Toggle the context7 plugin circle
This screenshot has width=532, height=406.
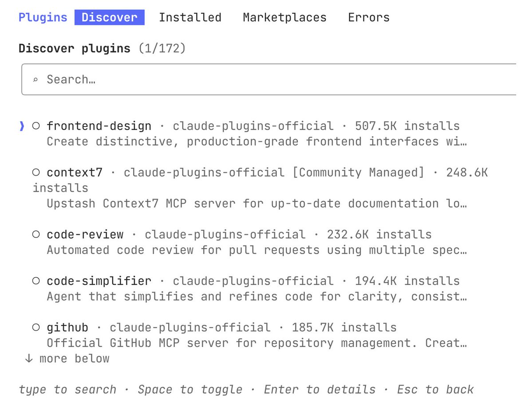click(x=36, y=172)
